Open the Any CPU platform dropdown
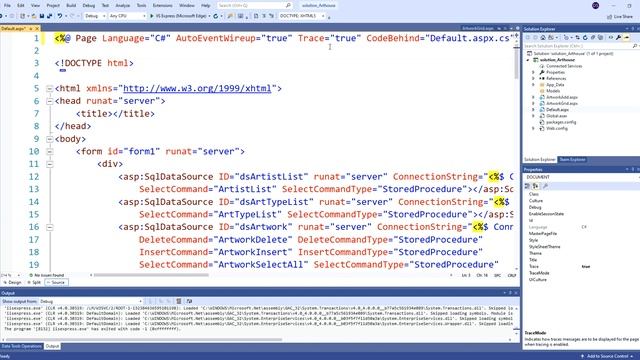The width and height of the screenshot is (640, 360). click(x=127, y=16)
